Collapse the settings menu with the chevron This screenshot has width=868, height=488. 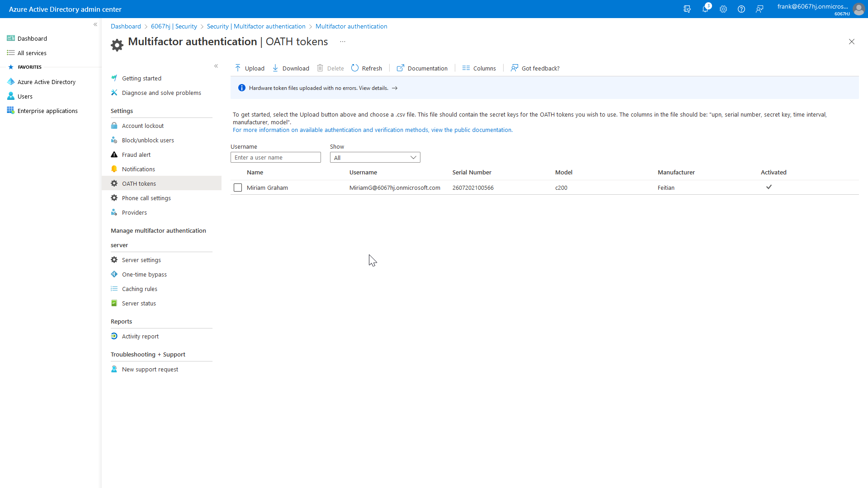[216, 66]
